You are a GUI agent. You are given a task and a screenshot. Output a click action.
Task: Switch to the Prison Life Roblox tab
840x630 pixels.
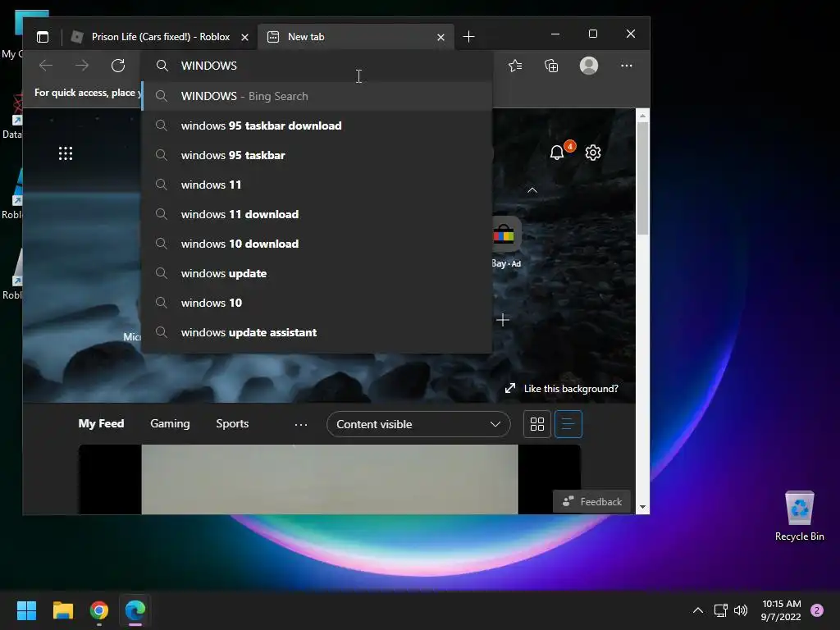point(160,36)
